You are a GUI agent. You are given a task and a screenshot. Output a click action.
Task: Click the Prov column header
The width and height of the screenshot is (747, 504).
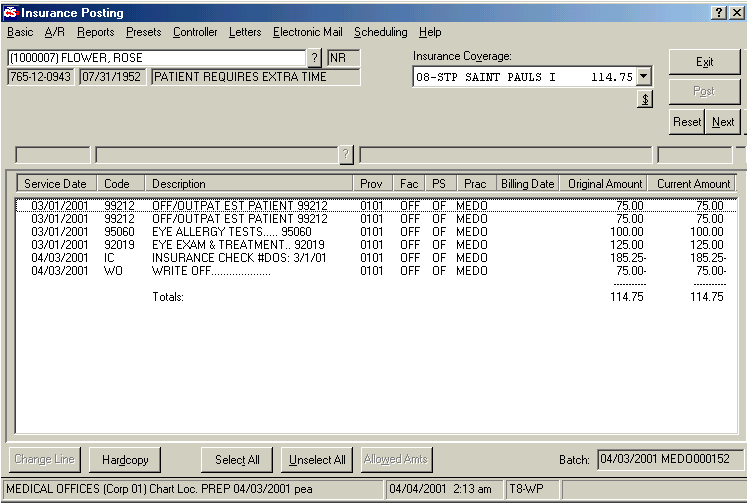click(373, 183)
